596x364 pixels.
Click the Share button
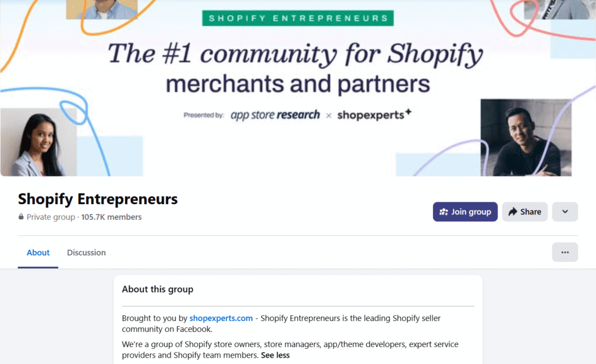click(x=524, y=212)
